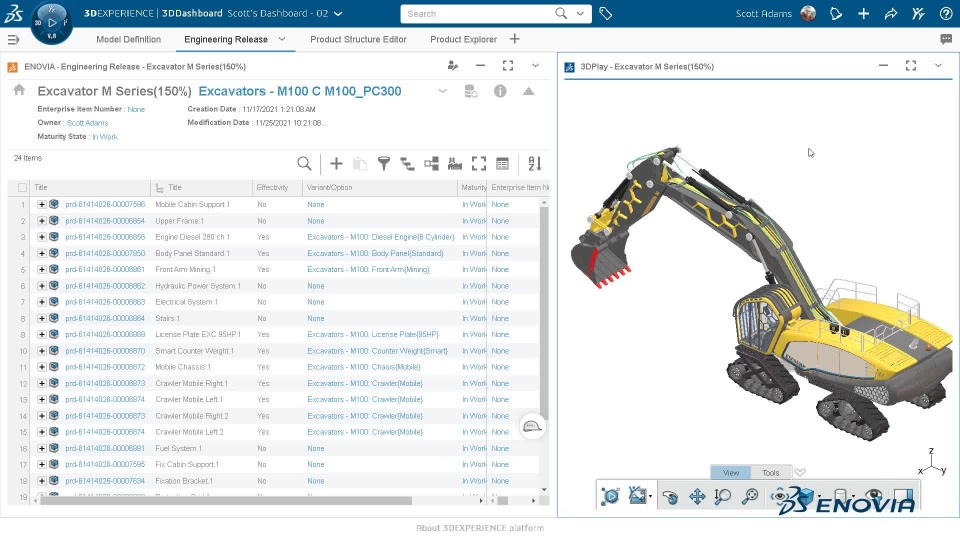The image size is (960, 540).
Task: Click the Fuel System.1 row title
Action: click(x=178, y=449)
